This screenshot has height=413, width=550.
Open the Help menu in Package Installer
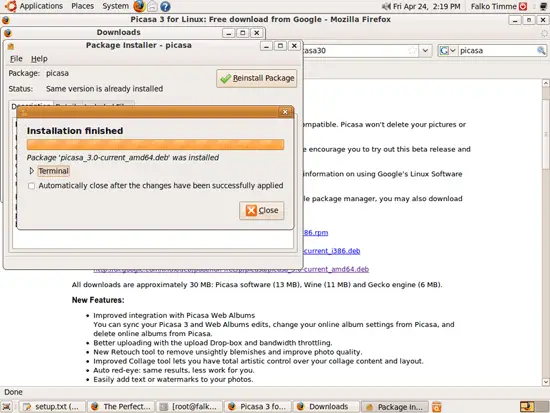tap(39, 59)
